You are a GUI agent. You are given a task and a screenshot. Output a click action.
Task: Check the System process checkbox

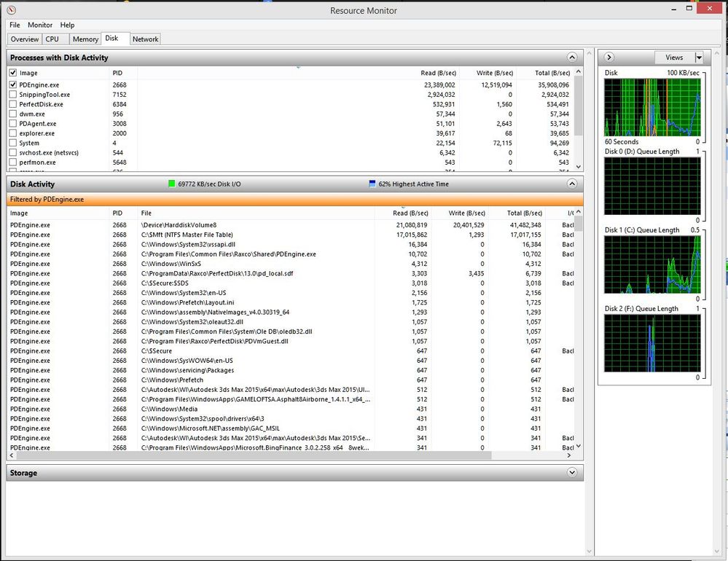click(x=13, y=143)
